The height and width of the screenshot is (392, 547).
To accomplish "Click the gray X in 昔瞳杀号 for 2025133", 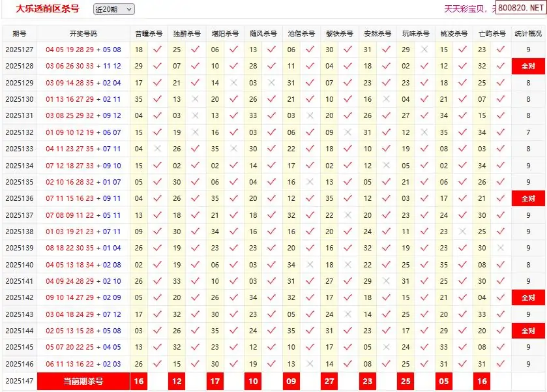I will point(157,149).
